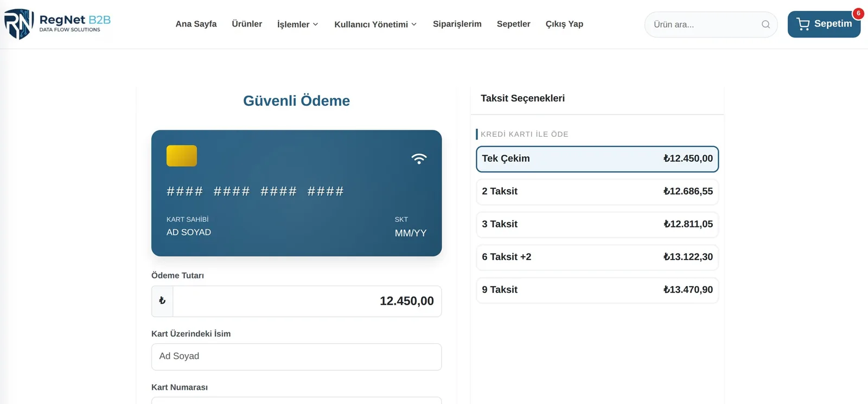Click the red cart count badge
Screen dimensions: 868x404
click(x=858, y=13)
